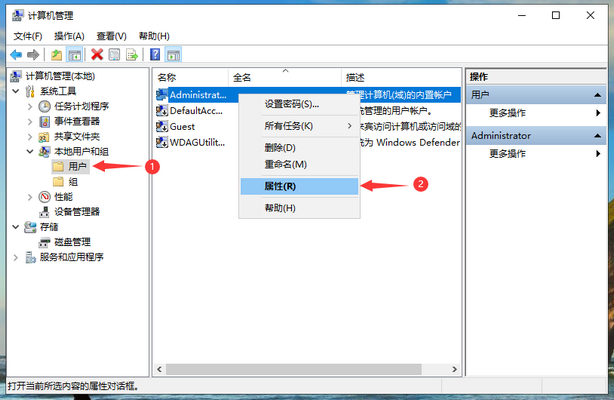Collapse the 本地用户和组 tree node

(30, 152)
